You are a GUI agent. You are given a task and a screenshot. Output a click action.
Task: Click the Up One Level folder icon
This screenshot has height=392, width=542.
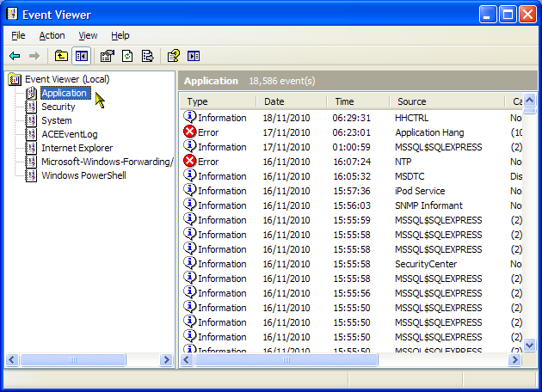pyautogui.click(x=61, y=56)
